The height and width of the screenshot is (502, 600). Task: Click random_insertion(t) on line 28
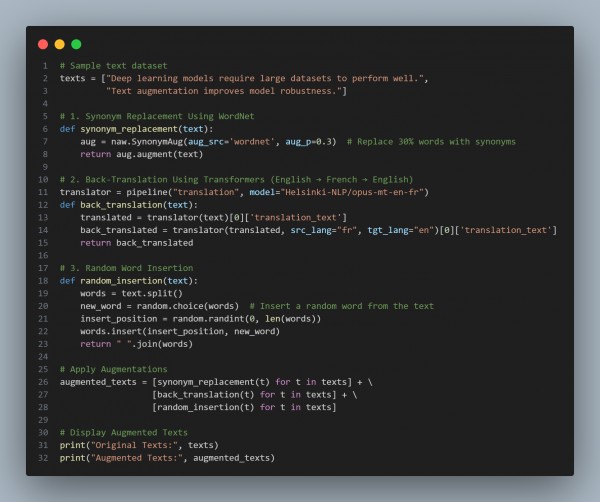click(205, 407)
